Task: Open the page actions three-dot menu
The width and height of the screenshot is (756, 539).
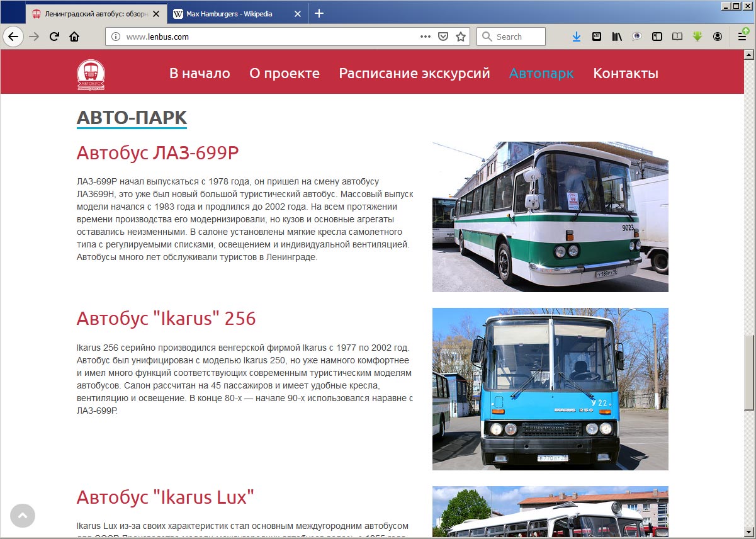Action: pyautogui.click(x=426, y=37)
